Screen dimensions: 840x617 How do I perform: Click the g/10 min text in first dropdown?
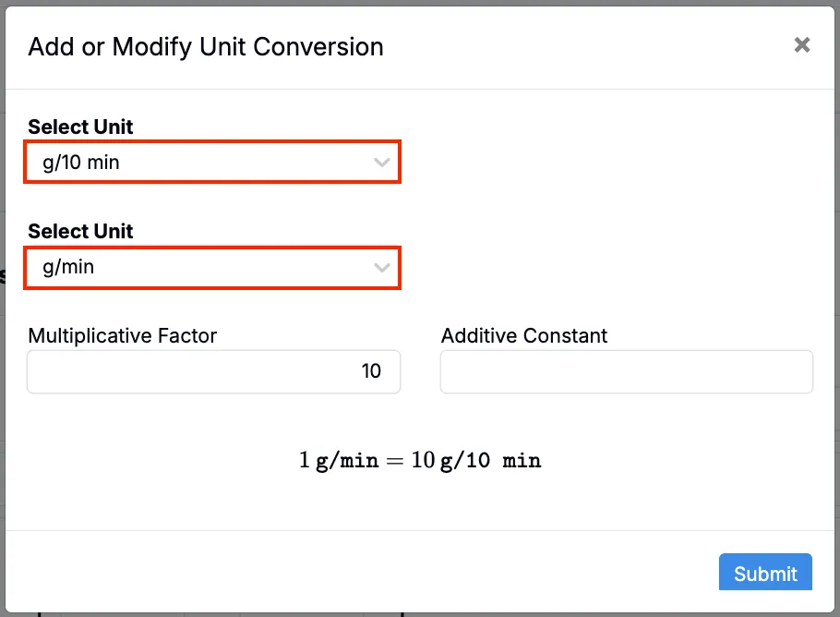[x=81, y=163]
